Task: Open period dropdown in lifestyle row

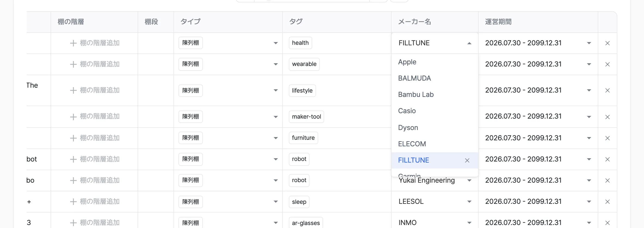Action: point(589,90)
